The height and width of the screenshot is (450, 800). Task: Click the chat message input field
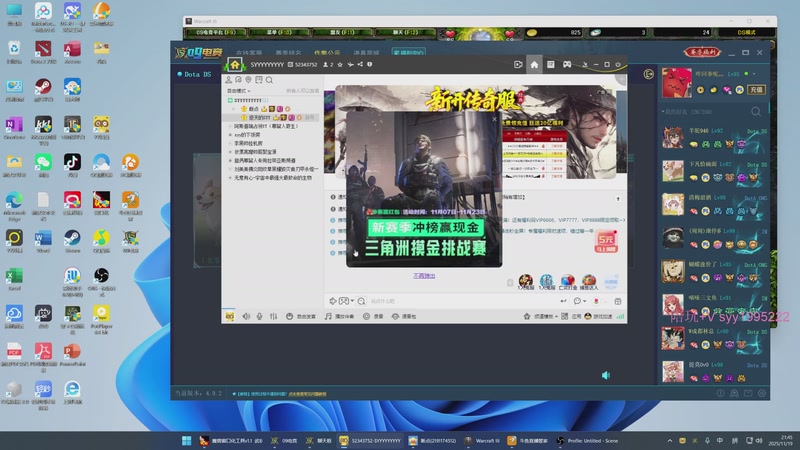point(462,302)
